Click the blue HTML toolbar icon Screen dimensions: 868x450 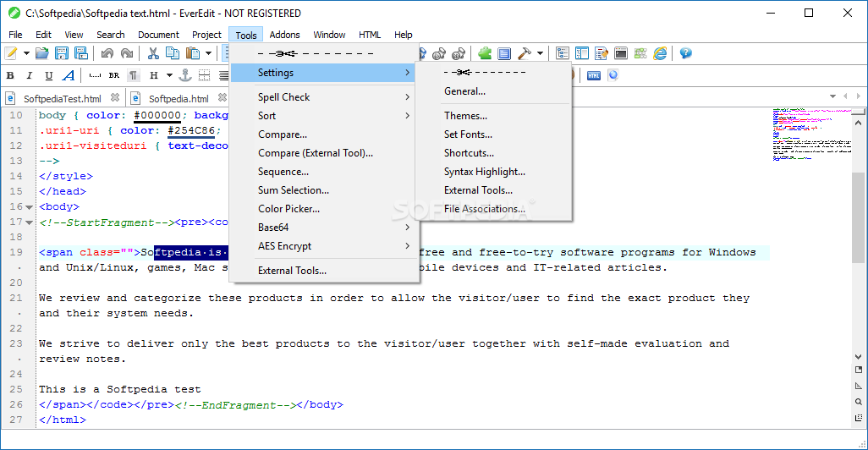tap(594, 75)
